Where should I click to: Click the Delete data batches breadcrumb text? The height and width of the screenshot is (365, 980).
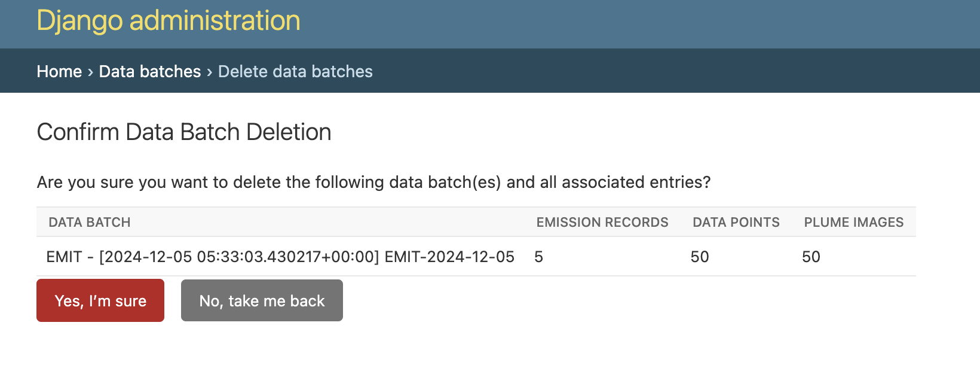pos(295,71)
